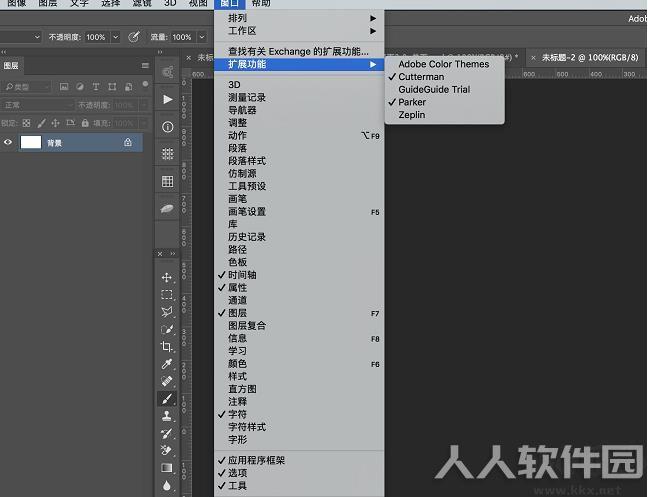
Task: Open the 扩展功能 submenu
Action: click(299, 64)
